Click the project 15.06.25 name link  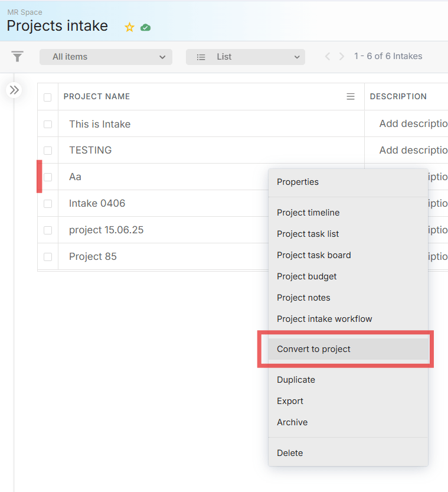click(x=106, y=230)
